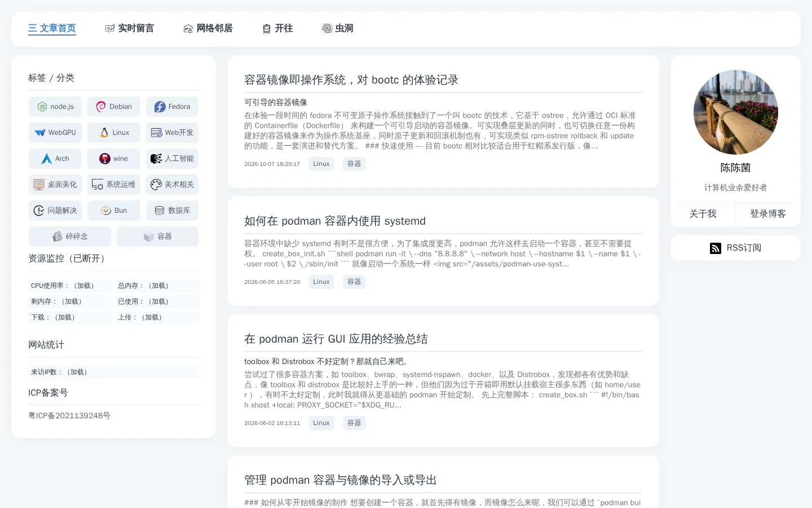Switch to 实时留言 tab
This screenshot has width=812, height=508.
pos(130,28)
